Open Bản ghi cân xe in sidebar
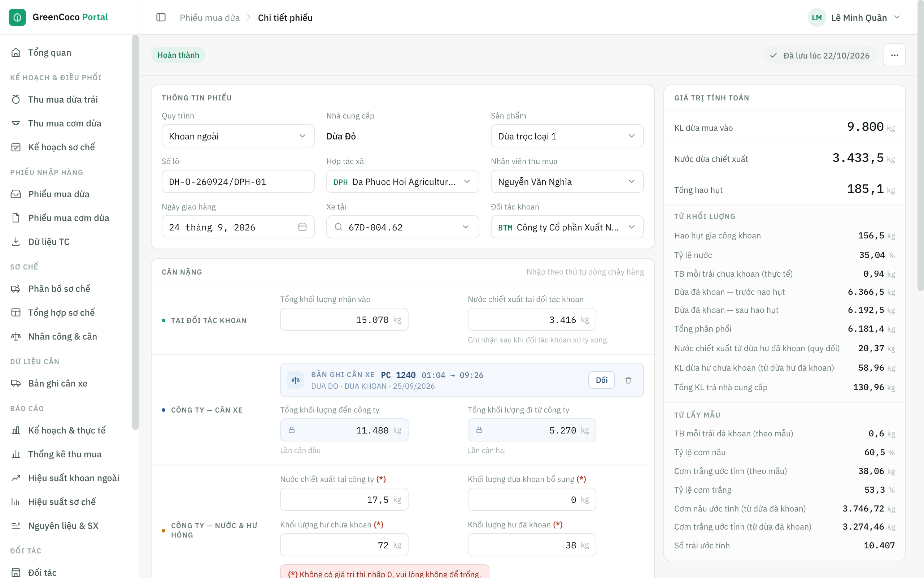The width and height of the screenshot is (924, 578). pyautogui.click(x=67, y=383)
